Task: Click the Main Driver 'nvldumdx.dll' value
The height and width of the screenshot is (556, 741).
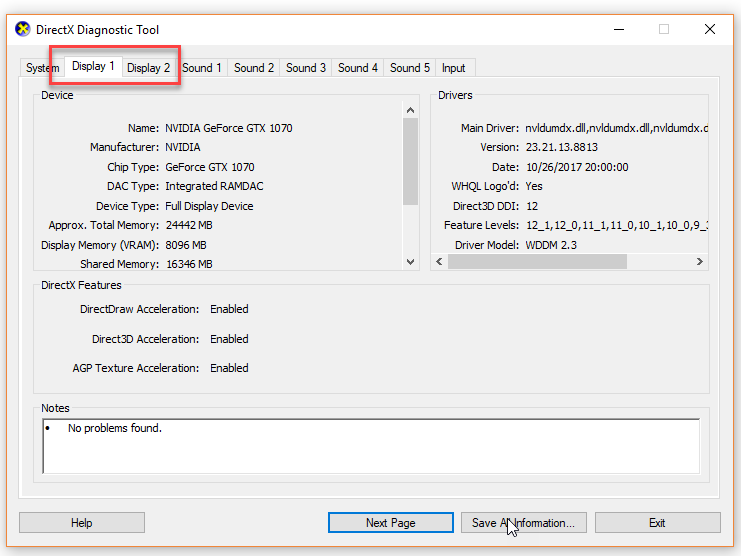Action: coord(616,128)
